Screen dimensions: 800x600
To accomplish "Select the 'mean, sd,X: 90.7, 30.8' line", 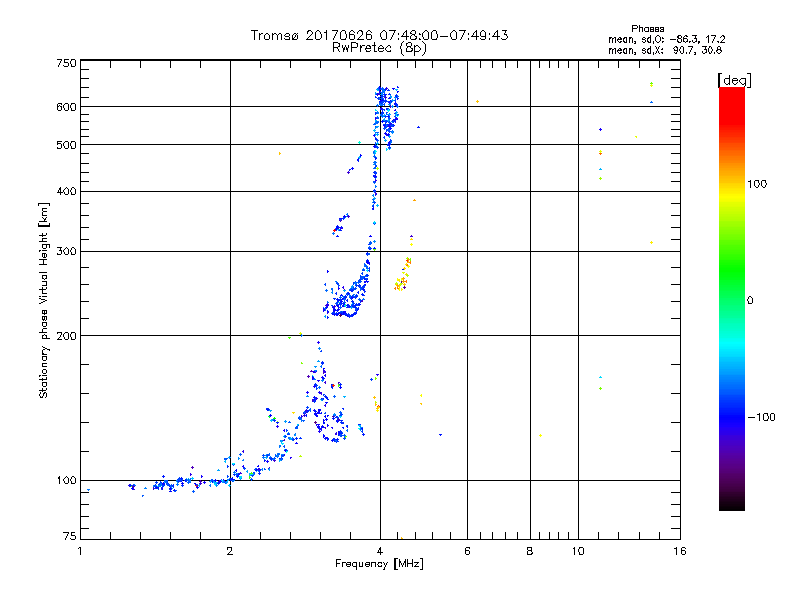I will (x=665, y=50).
